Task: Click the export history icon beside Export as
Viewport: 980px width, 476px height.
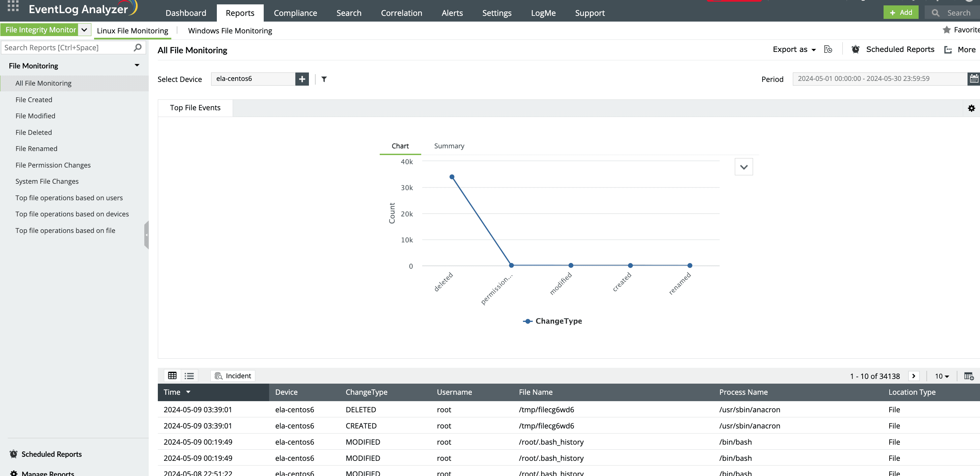Action: tap(828, 50)
